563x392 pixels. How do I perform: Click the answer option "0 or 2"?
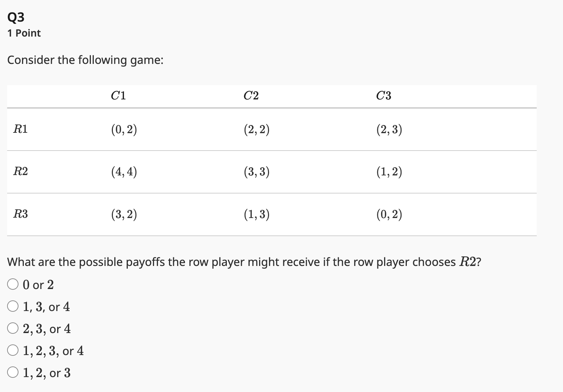coord(38,284)
